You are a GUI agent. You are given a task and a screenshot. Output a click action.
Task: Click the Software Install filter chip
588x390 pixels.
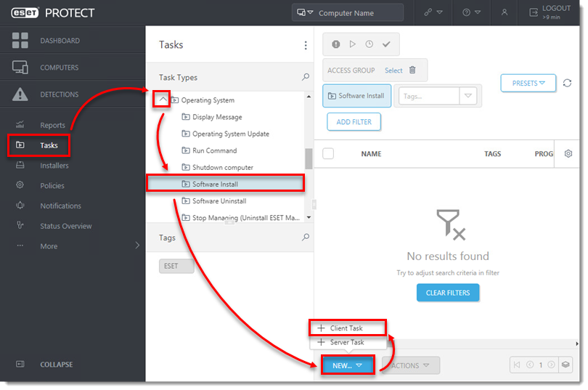click(356, 96)
